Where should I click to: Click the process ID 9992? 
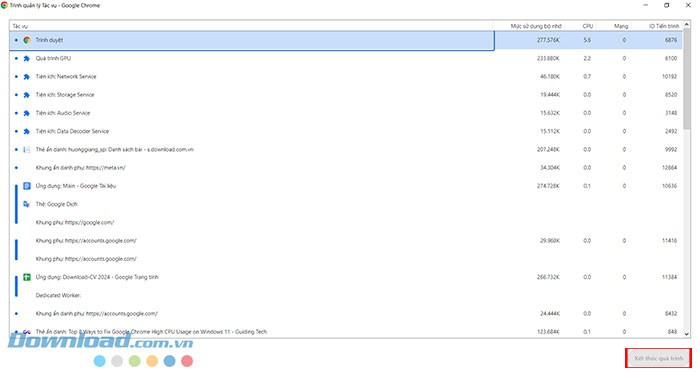pyautogui.click(x=671, y=150)
